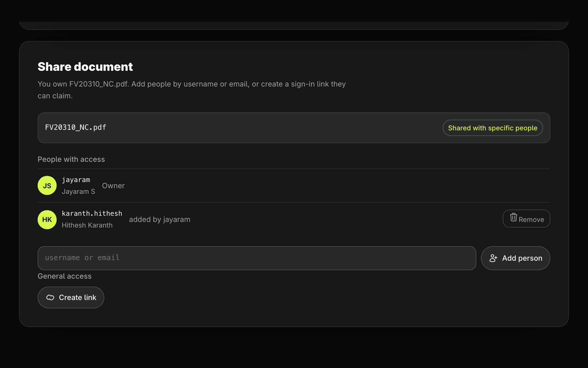Click the 'People with access' heading
Viewport: 588px width, 368px height.
[x=71, y=159]
